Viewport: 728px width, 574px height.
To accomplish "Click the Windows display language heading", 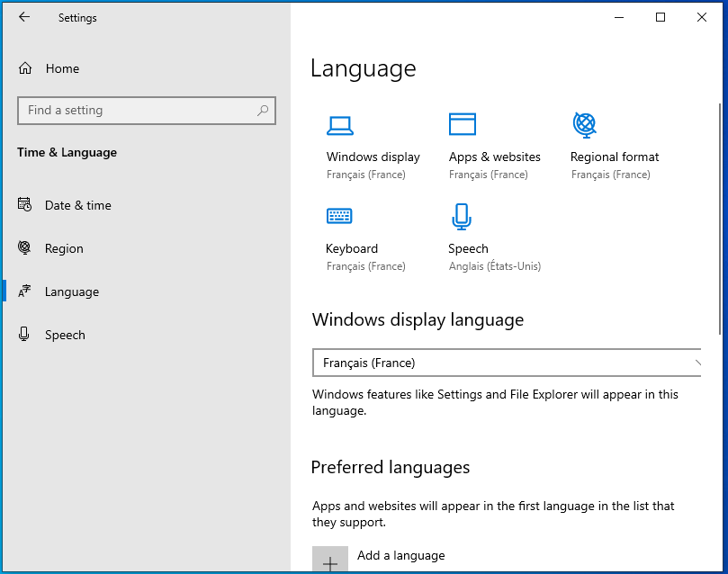I will point(418,319).
